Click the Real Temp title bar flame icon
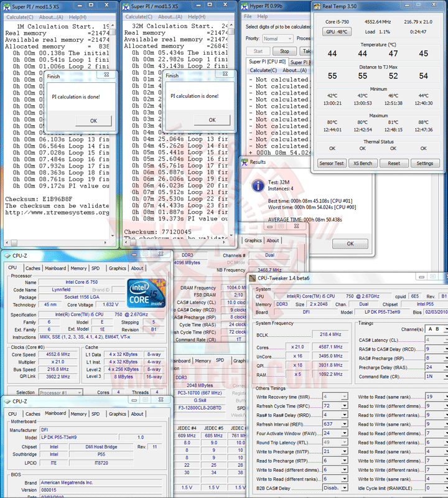Viewport: 448px width, 498px height. coord(317,6)
